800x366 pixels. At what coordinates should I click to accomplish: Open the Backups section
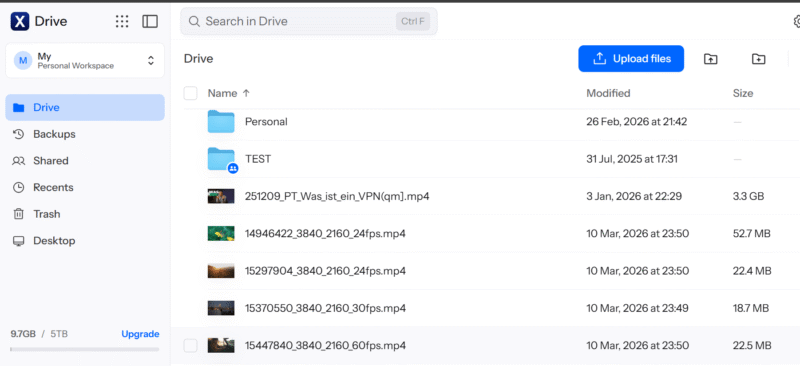[85, 134]
